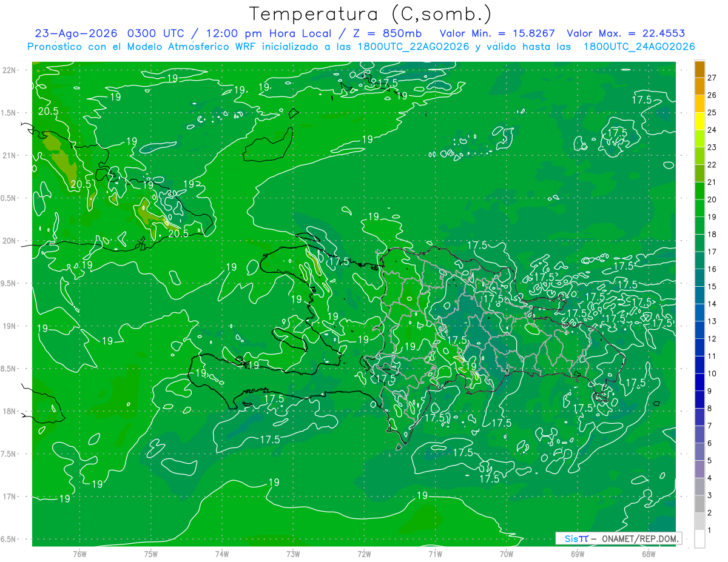Select the "23-Ago-2026" date text
This screenshot has height=562, width=728.
(76, 33)
